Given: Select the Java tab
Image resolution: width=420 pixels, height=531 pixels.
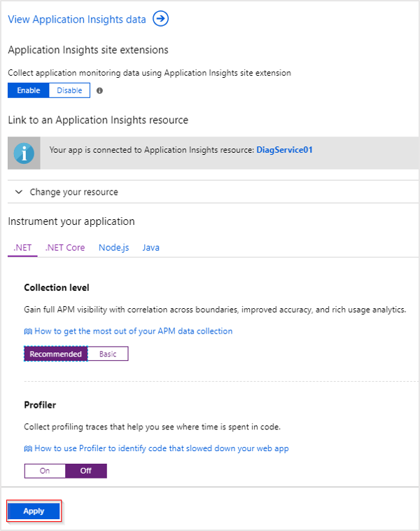Looking at the screenshot, I should (150, 247).
